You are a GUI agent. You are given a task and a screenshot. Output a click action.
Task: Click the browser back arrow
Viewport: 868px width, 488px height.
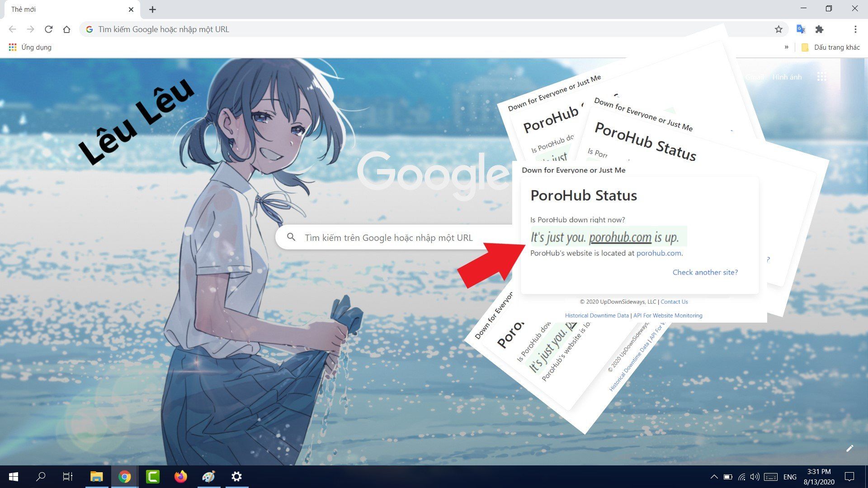click(12, 29)
